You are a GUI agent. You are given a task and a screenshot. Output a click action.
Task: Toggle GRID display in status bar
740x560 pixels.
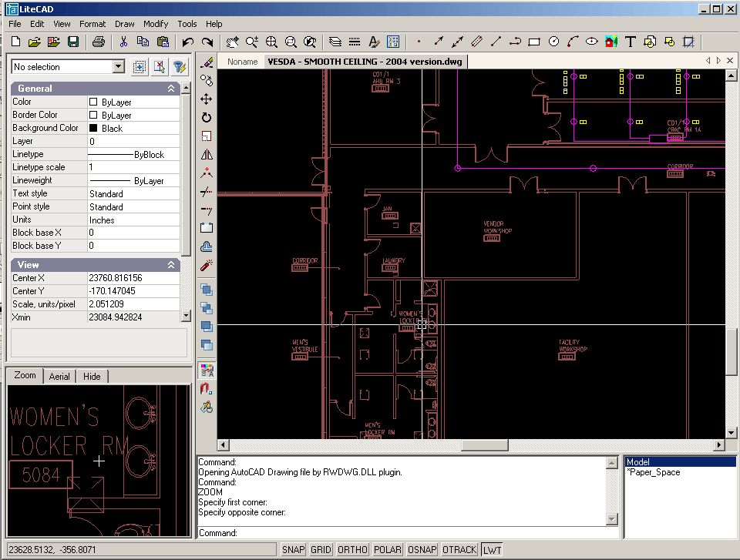321,549
